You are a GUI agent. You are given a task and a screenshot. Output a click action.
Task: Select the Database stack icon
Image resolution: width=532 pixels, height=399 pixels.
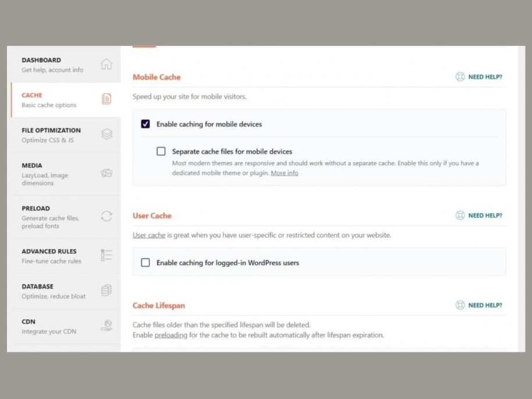tap(106, 290)
